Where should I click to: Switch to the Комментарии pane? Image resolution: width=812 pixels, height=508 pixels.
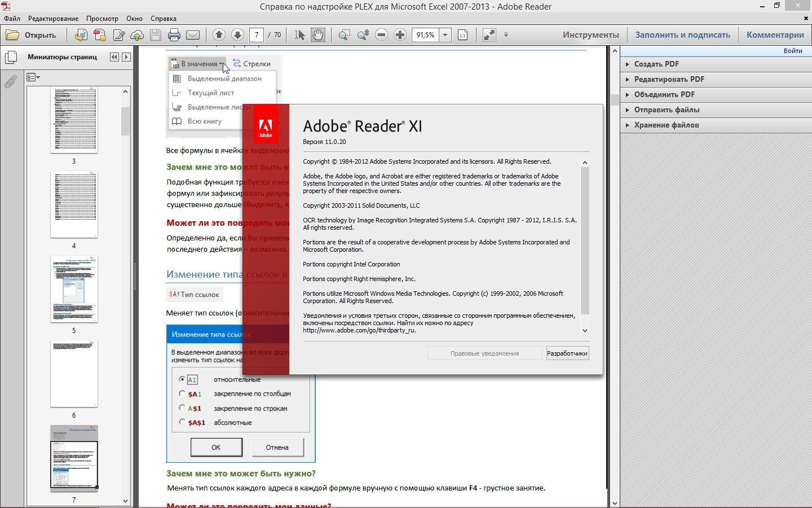point(775,35)
